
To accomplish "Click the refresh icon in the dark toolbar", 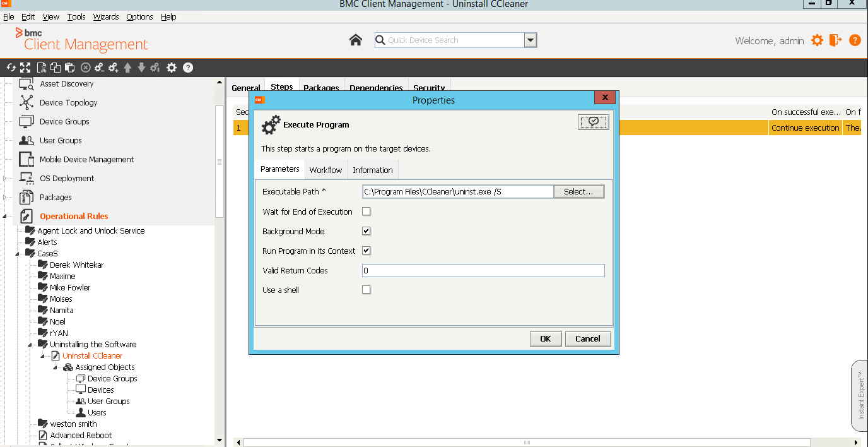I will pyautogui.click(x=11, y=68).
